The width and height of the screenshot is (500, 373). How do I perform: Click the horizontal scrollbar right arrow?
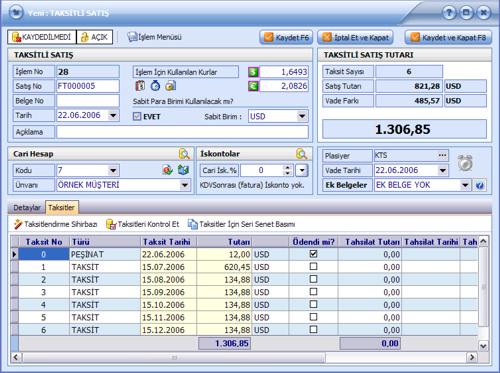472,358
